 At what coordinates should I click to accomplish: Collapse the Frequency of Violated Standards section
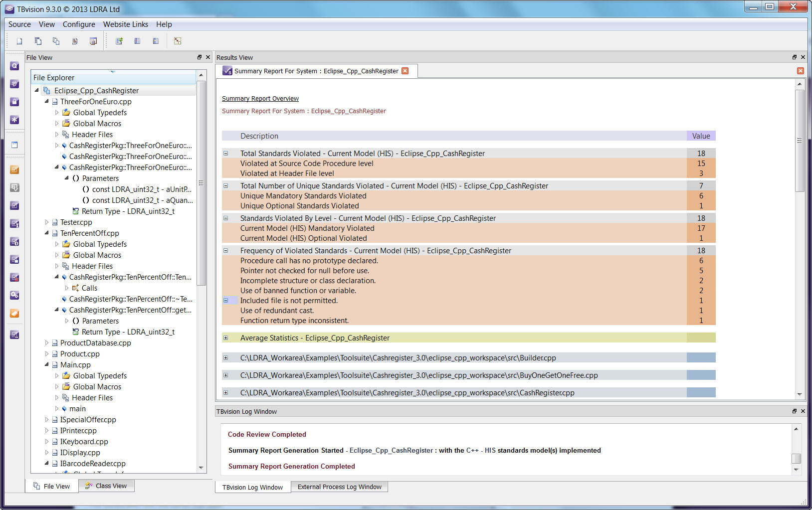point(225,251)
